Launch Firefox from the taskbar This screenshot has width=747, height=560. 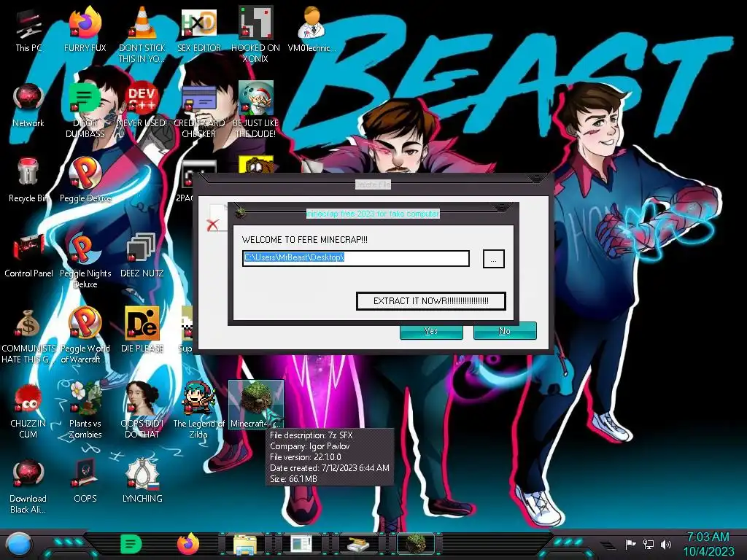point(188,544)
